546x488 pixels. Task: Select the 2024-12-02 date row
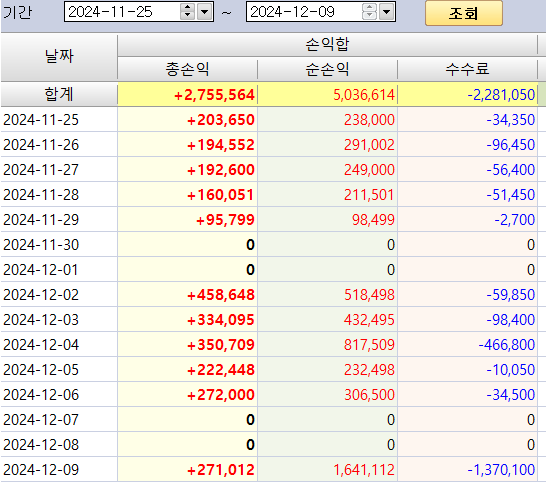(x=59, y=295)
